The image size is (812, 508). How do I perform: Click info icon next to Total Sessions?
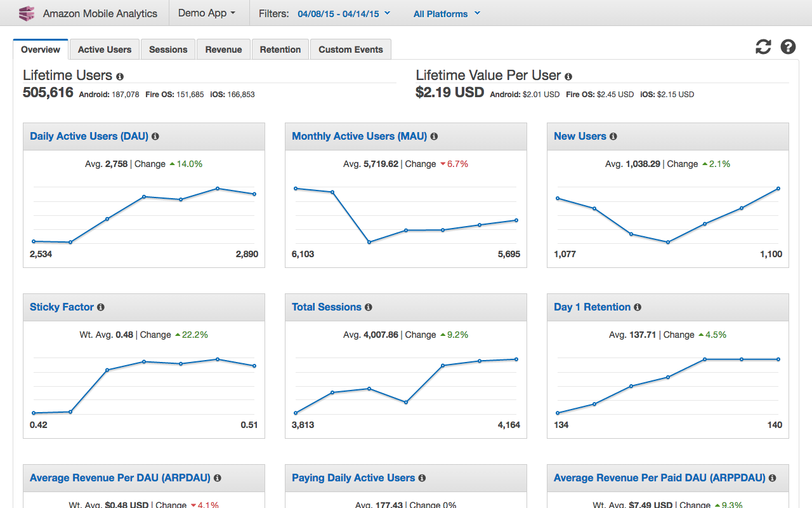click(x=369, y=307)
